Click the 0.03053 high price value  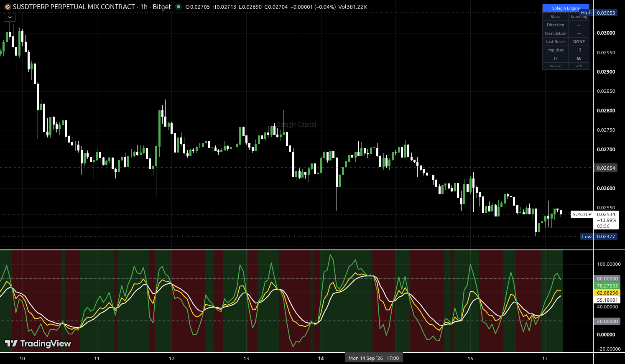(606, 13)
